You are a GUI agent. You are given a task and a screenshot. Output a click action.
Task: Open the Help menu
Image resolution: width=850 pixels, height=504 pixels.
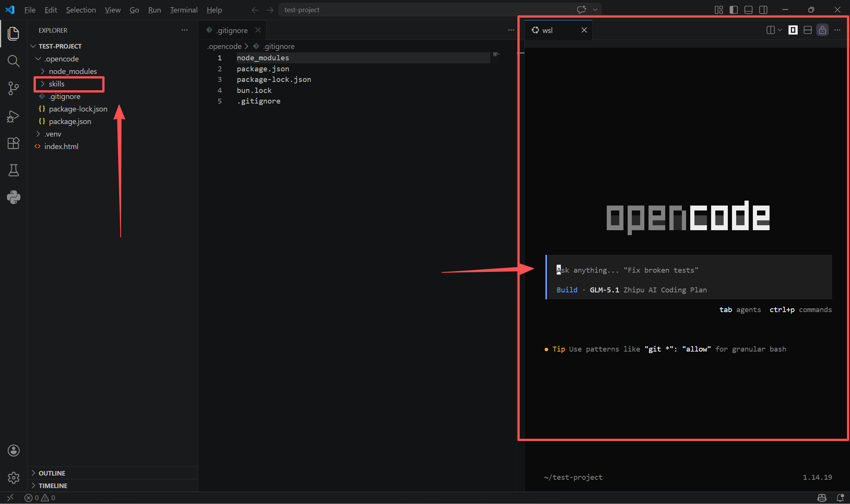click(214, 10)
